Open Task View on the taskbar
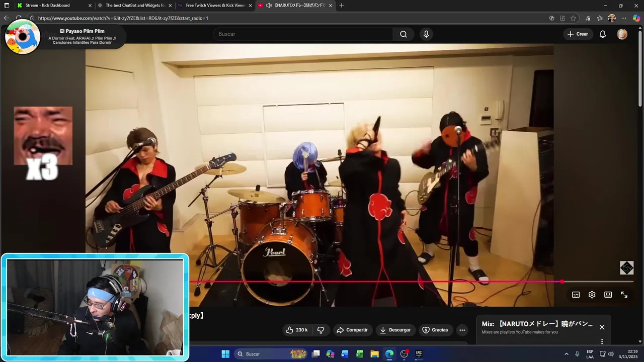 pos(316,354)
